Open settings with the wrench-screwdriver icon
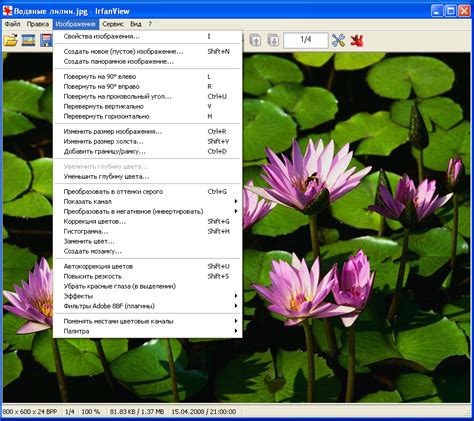Viewport: 474px width, 421px height. [338, 41]
